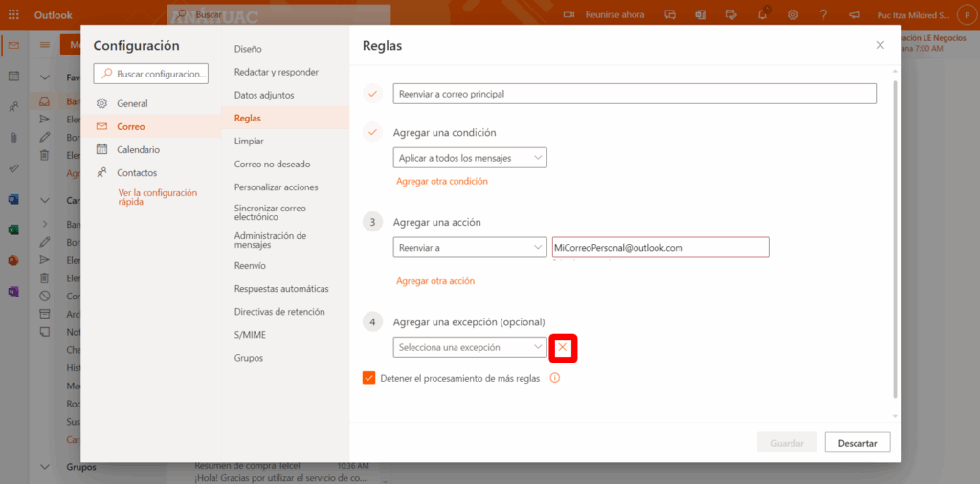Select Calendario in settings categories

click(138, 149)
